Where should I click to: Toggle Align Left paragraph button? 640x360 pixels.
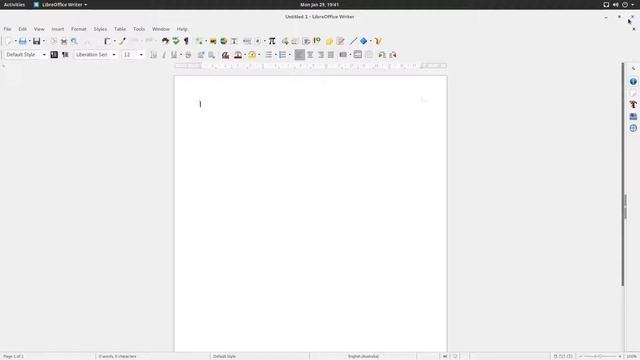[300, 55]
